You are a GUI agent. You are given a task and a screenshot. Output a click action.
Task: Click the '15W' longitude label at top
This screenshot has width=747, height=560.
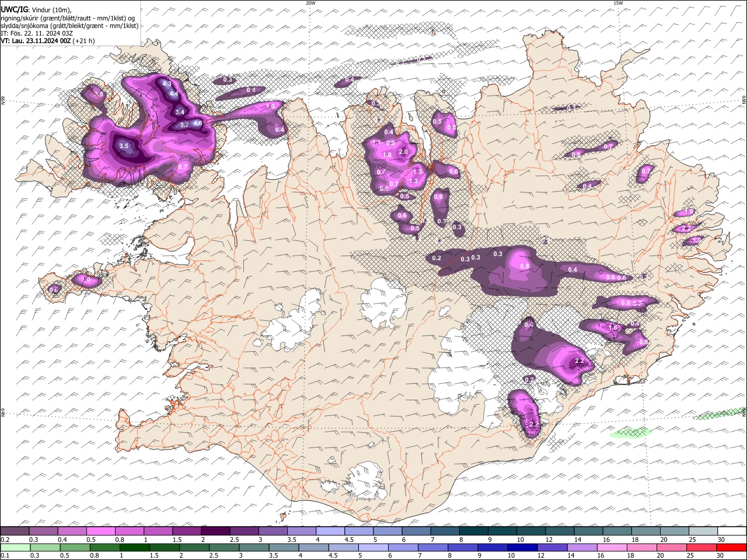pos(618,3)
